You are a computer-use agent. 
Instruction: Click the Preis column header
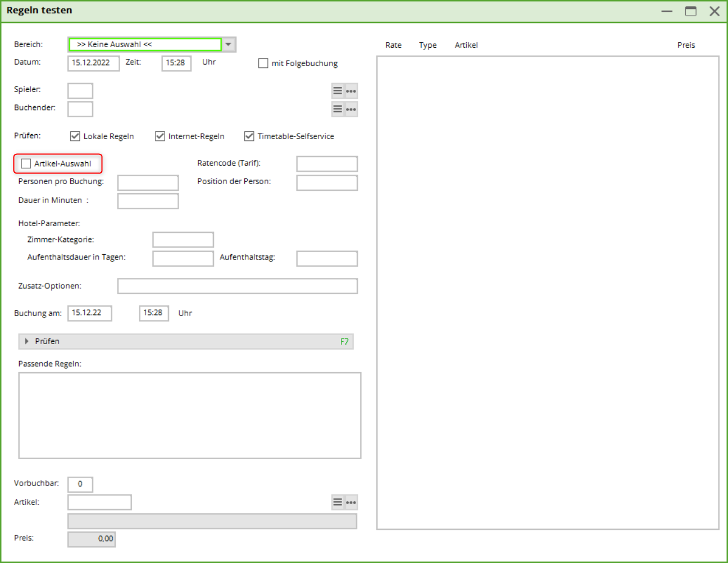tap(686, 45)
